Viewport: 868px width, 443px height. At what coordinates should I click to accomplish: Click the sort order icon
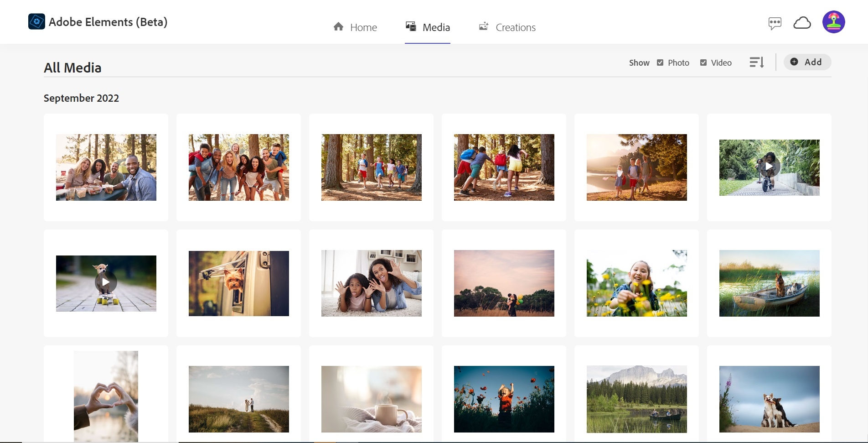click(x=756, y=62)
